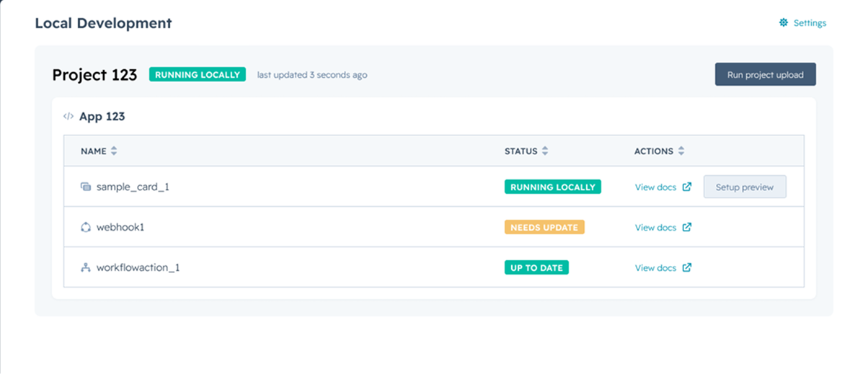
Task: Select the sample_card_1 name text
Action: [133, 187]
